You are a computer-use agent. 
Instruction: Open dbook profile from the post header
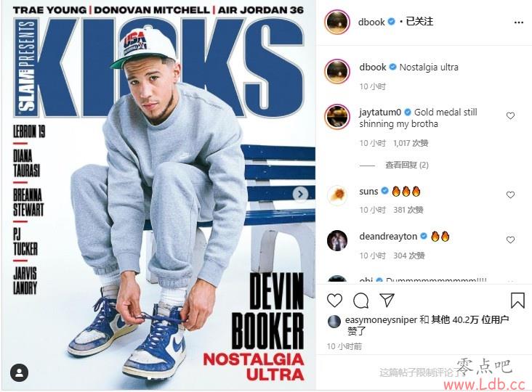(371, 22)
